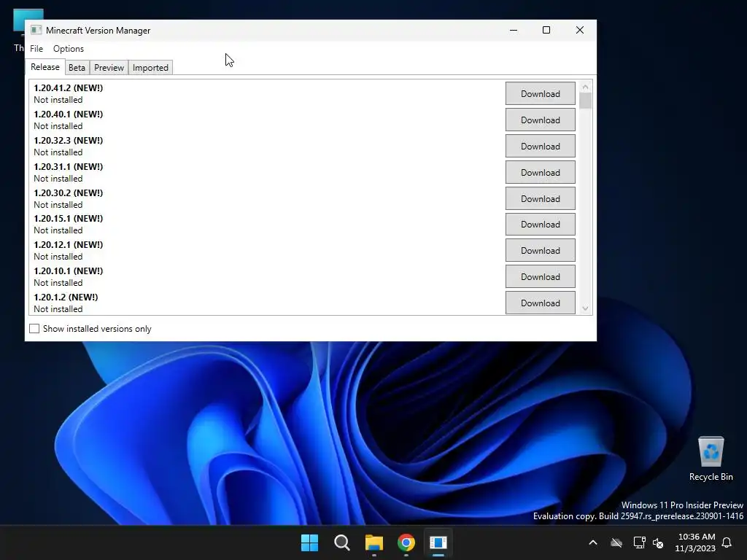Open the clock and date panel
This screenshot has width=747, height=560.
pos(695,542)
